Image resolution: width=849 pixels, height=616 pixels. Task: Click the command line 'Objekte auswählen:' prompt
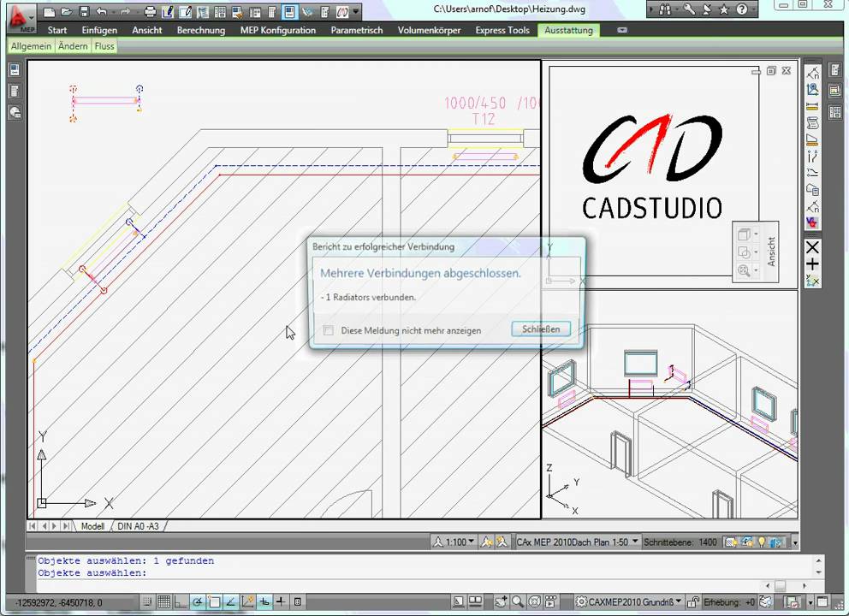point(92,572)
